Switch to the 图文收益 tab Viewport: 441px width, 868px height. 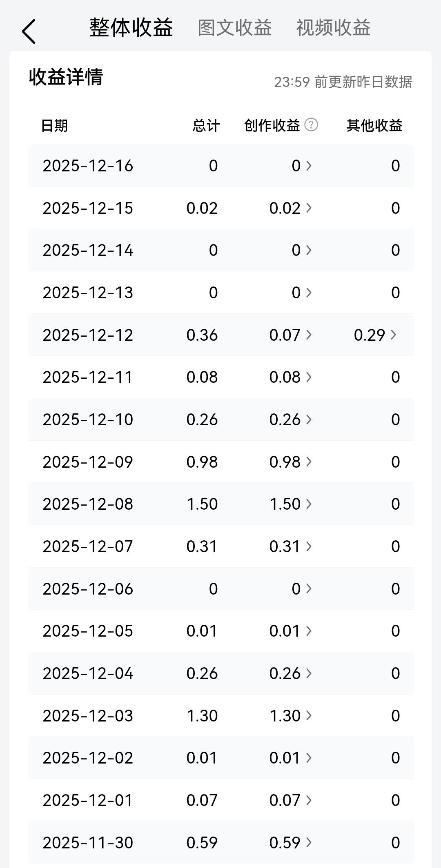tap(235, 28)
